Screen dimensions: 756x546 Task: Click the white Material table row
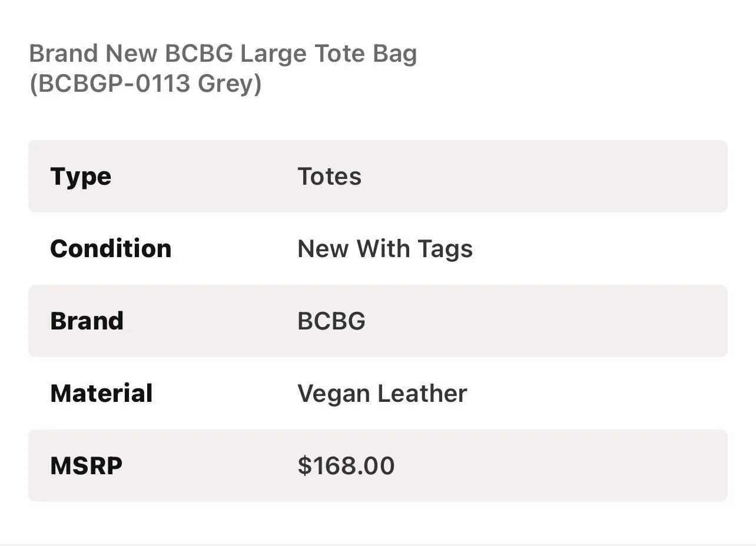click(378, 393)
